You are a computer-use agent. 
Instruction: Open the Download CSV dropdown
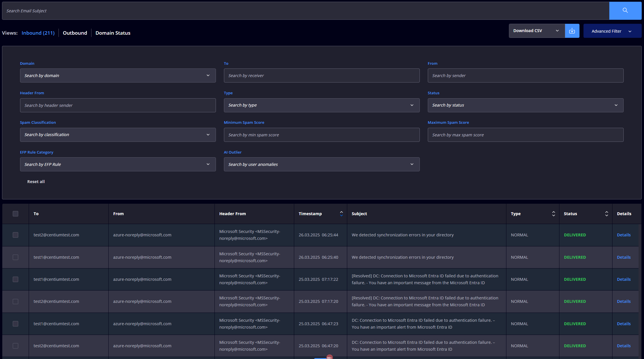tap(537, 31)
